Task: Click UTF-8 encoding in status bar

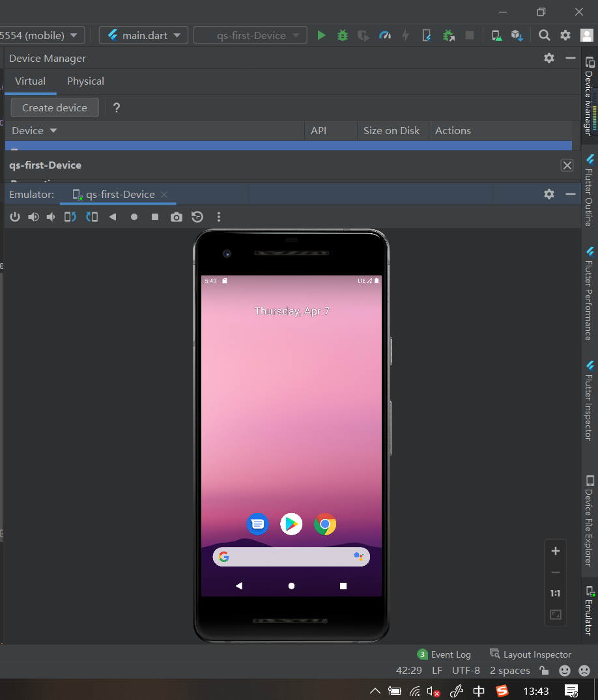Action: coord(466,671)
